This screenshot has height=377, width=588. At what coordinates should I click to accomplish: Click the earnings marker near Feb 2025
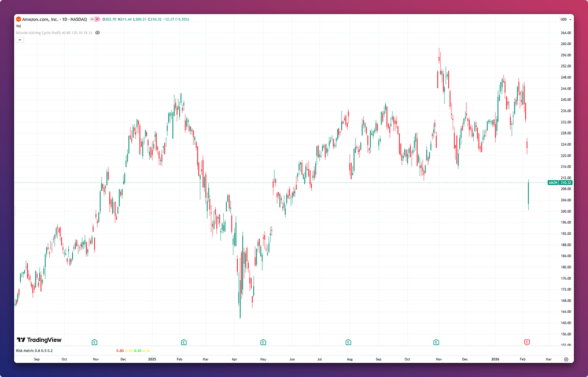[x=184, y=342]
